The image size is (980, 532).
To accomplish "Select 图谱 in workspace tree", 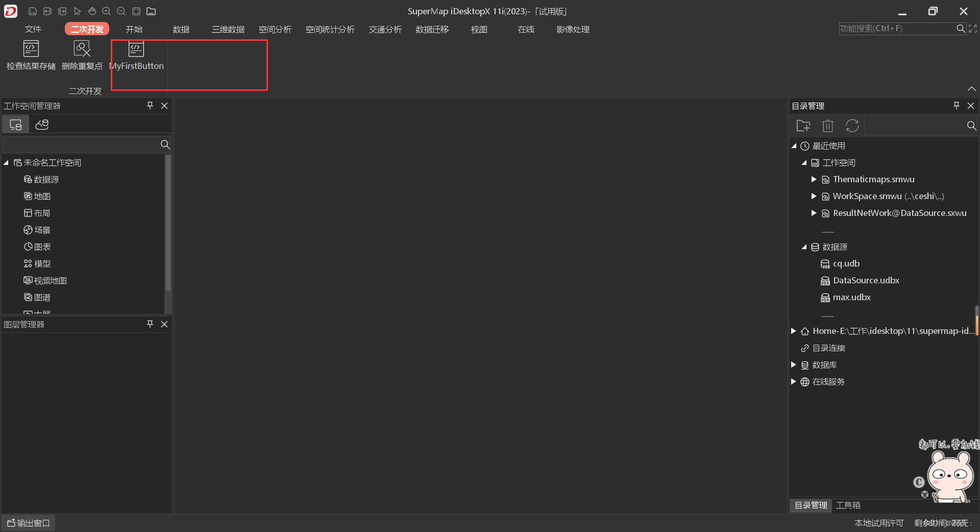I will pos(37,297).
